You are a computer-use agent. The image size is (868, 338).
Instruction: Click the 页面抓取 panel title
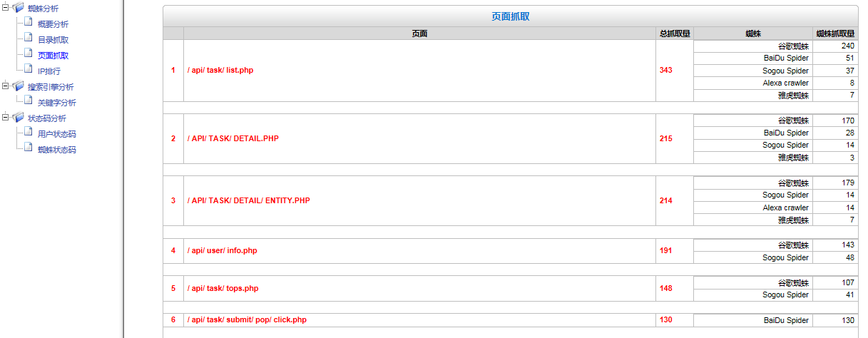click(510, 16)
